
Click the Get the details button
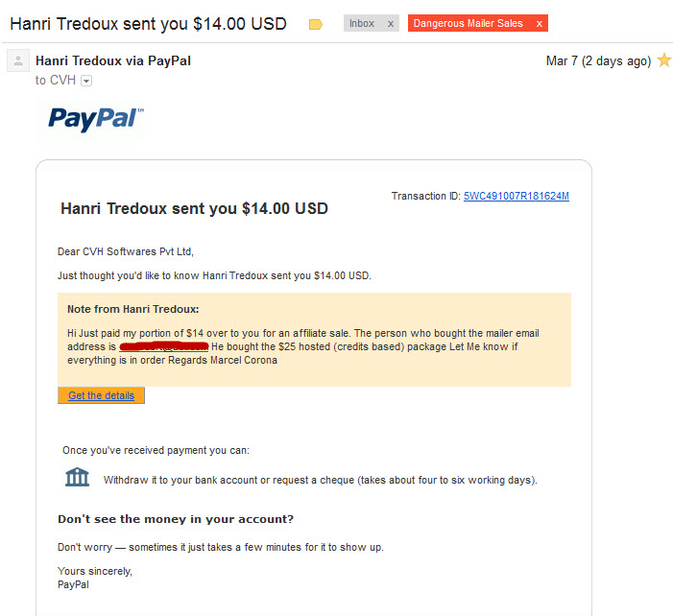pos(102,395)
